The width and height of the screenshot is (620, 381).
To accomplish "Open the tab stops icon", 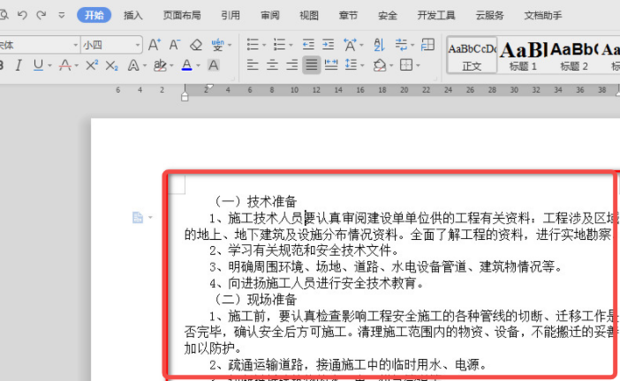I will tap(428, 45).
